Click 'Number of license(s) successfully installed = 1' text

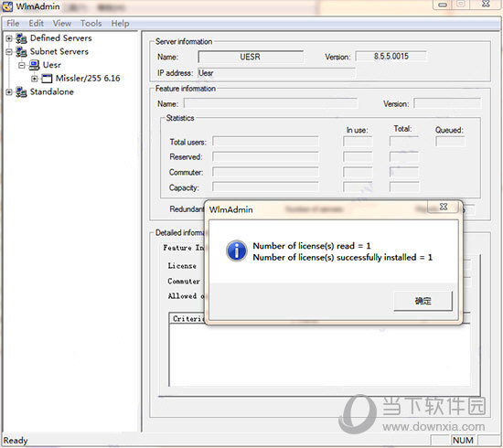click(343, 257)
